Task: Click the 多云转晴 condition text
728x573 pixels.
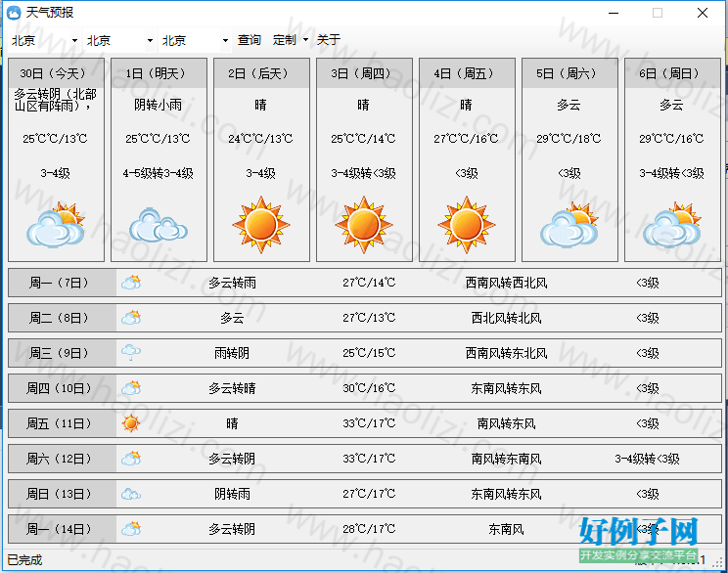Action: [x=232, y=388]
